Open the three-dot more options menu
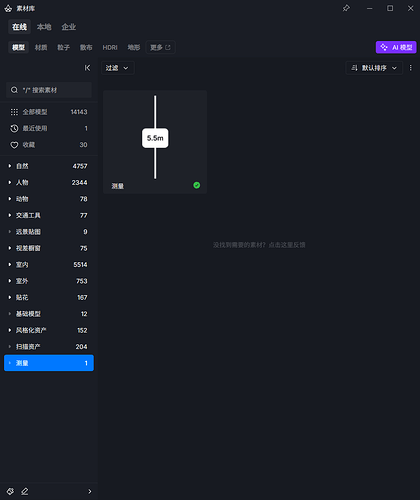This screenshot has height=500, width=420. [x=411, y=68]
